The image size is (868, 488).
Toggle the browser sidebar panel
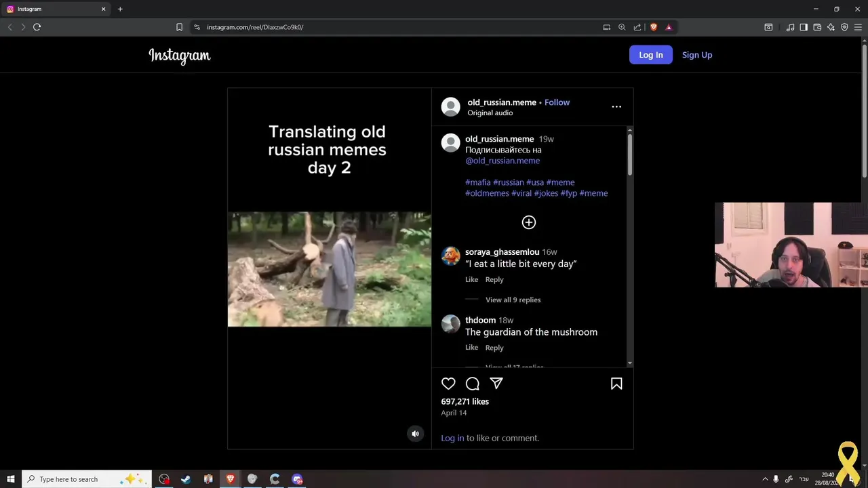804,27
